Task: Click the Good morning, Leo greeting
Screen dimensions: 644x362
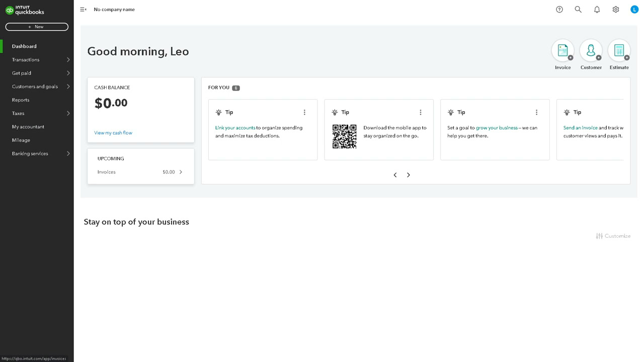Action: point(138,51)
